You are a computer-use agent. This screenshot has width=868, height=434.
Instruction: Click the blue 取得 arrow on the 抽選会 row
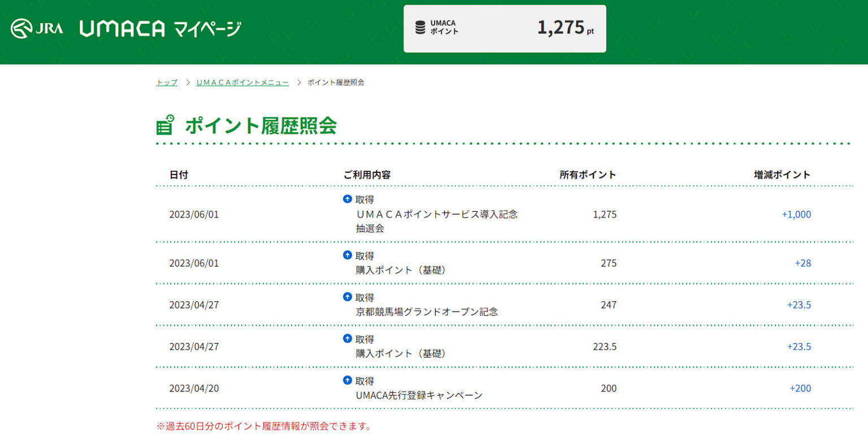pyautogui.click(x=347, y=199)
